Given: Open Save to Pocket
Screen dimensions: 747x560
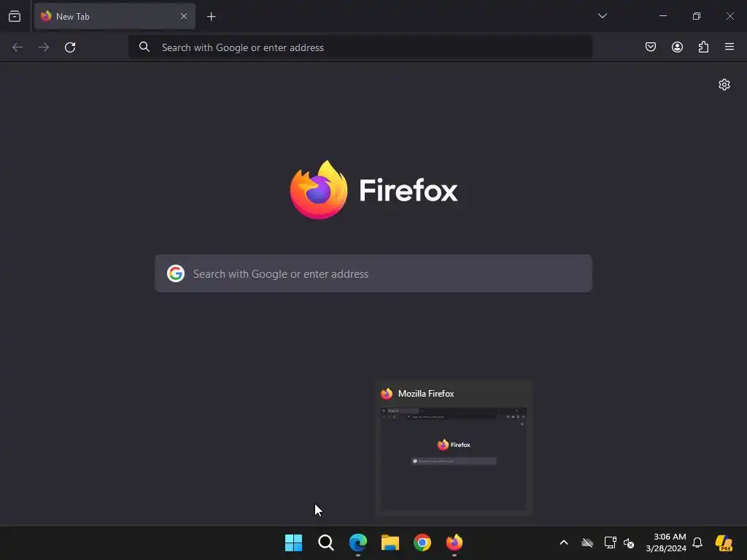Looking at the screenshot, I should (650, 47).
